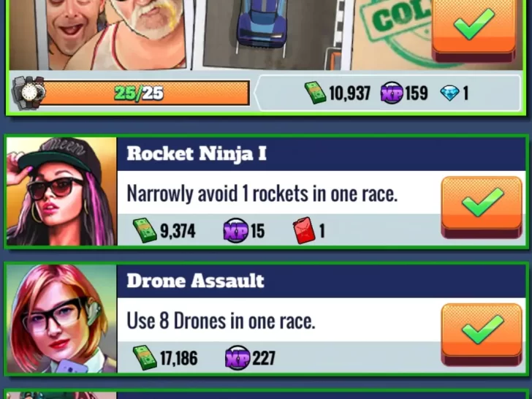This screenshot has width=532, height=399.
Task: Tap the wristwatch icon on progress bar
Action: click(x=28, y=92)
